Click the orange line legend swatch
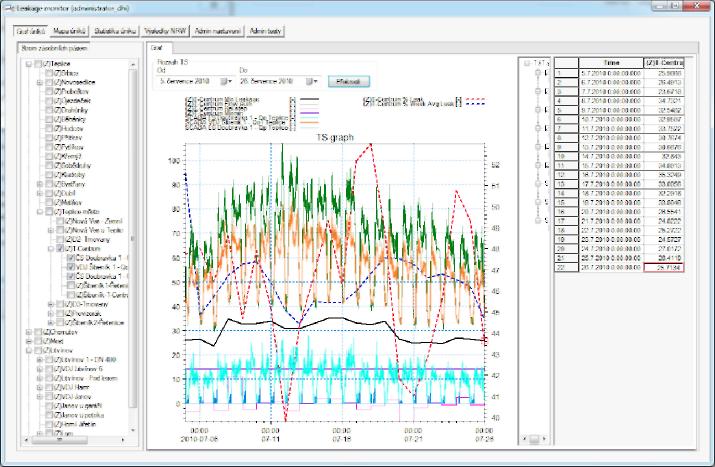The height and width of the screenshot is (467, 715). coord(310,123)
